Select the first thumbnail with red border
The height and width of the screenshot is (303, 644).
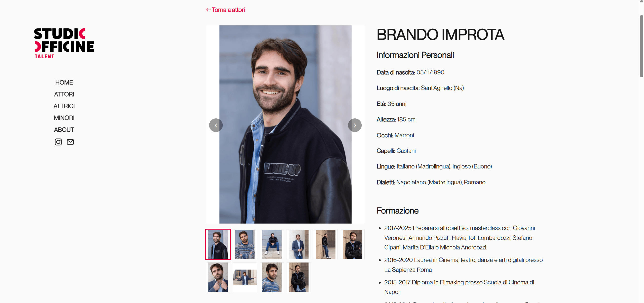click(x=218, y=244)
